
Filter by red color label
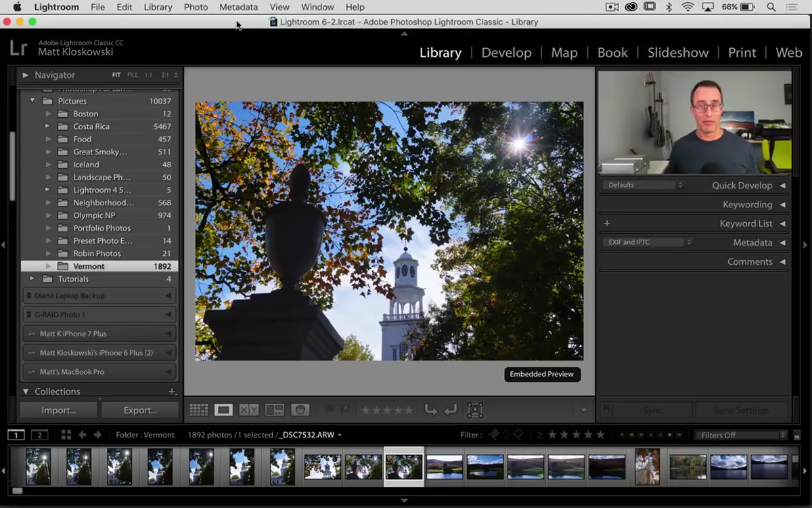(x=623, y=435)
